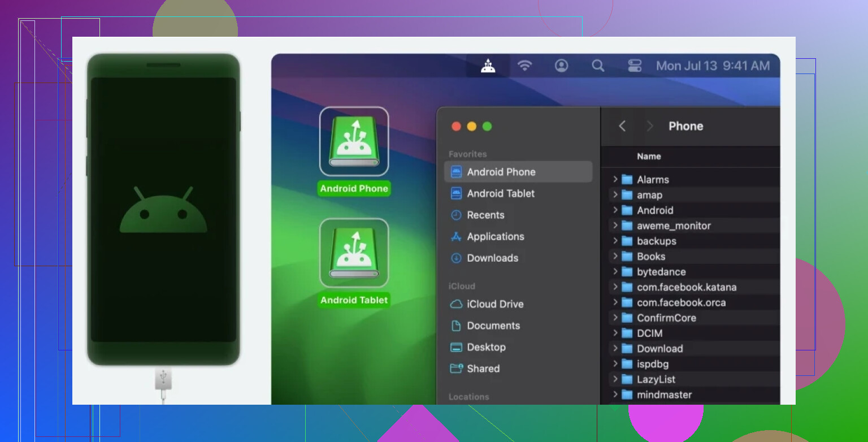This screenshot has width=868, height=442.
Task: Select the LazyList folder name
Action: click(656, 379)
